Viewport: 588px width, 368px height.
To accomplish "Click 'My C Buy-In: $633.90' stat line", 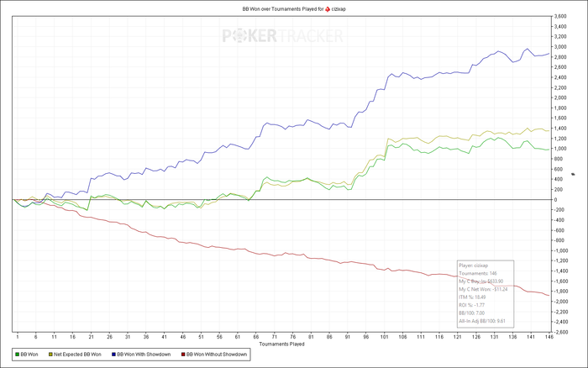I will coord(480,281).
